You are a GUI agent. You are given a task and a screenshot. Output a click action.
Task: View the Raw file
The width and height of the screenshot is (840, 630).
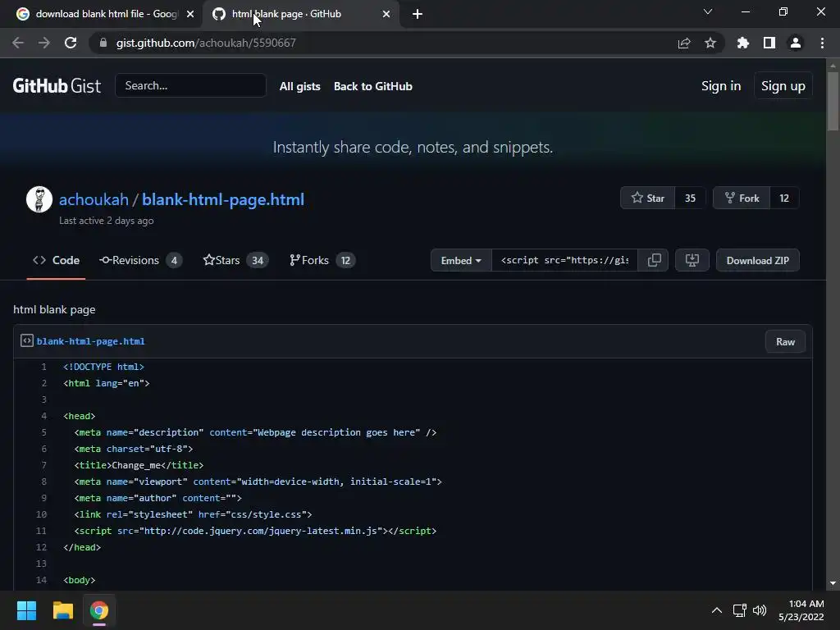tap(785, 342)
